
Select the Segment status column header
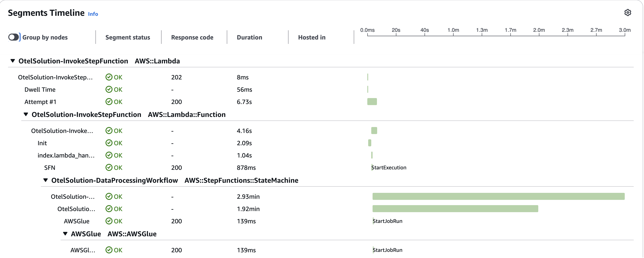pyautogui.click(x=127, y=37)
